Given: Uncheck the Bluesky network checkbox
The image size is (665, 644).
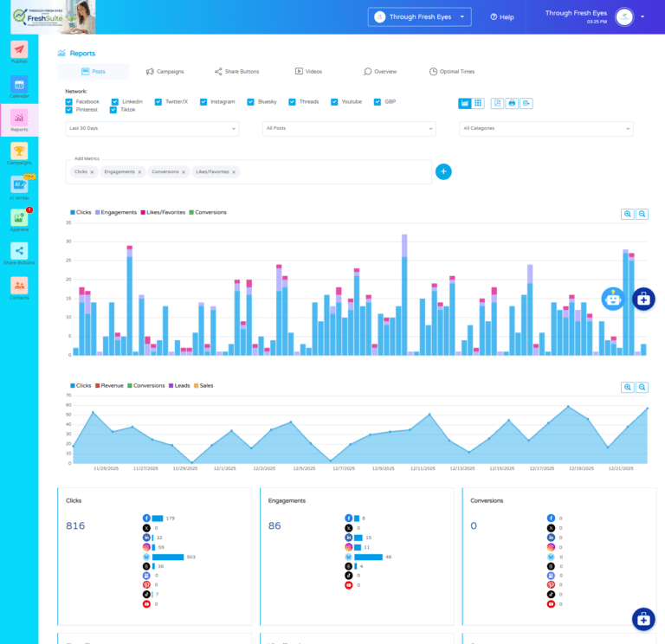Looking at the screenshot, I should [x=250, y=102].
